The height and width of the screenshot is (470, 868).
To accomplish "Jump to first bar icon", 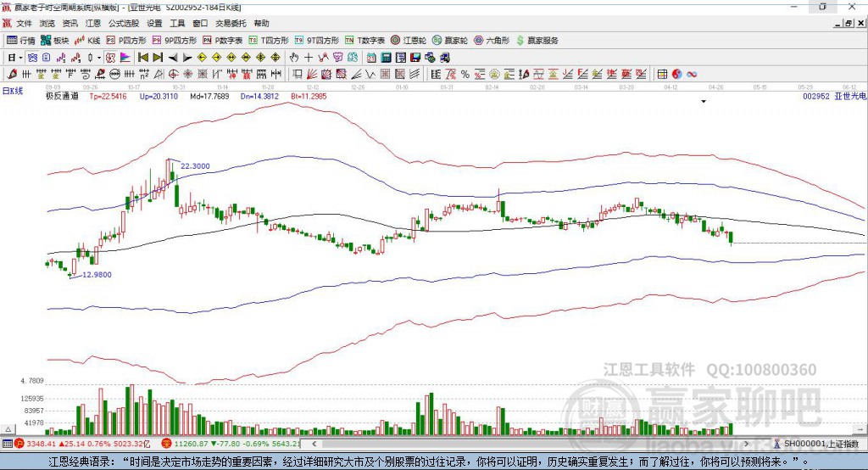I will pos(142,58).
